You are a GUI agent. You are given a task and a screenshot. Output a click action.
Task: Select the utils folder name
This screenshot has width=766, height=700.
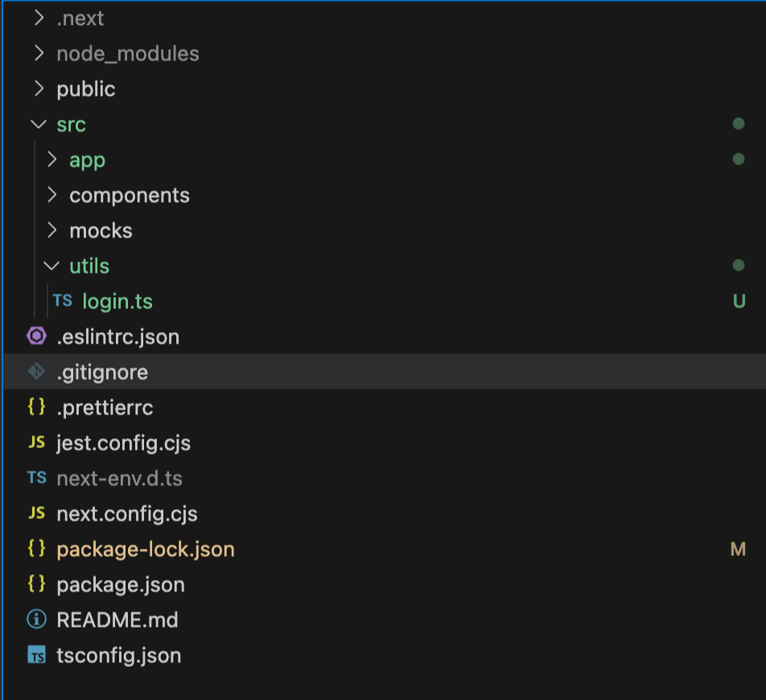click(89, 266)
